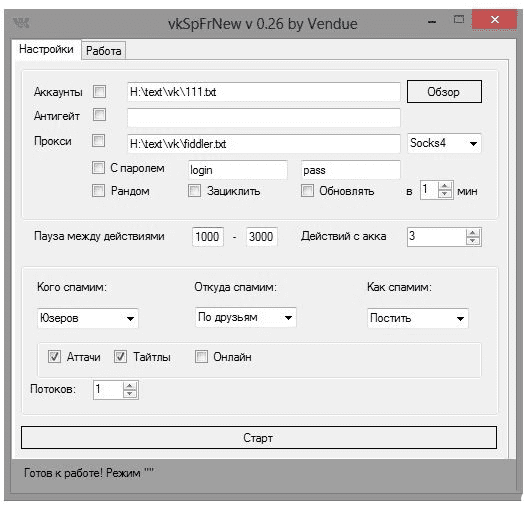Click the VK logo icon in title bar

(21, 23)
